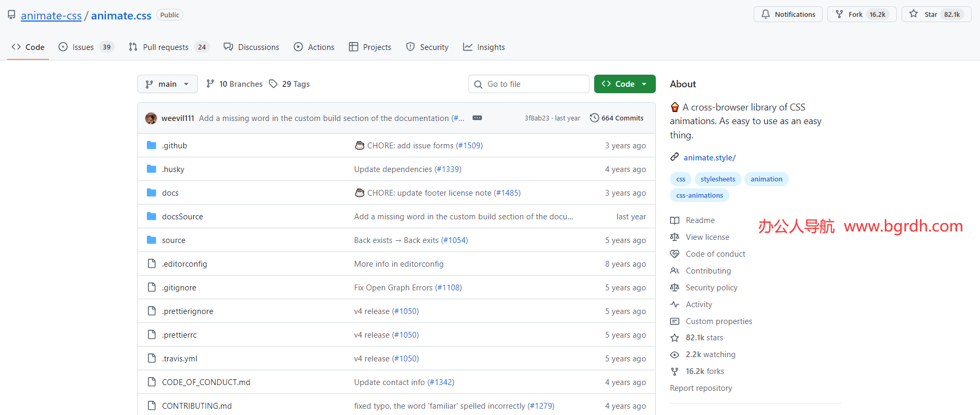
Task: Open the Actions tab
Action: (314, 47)
